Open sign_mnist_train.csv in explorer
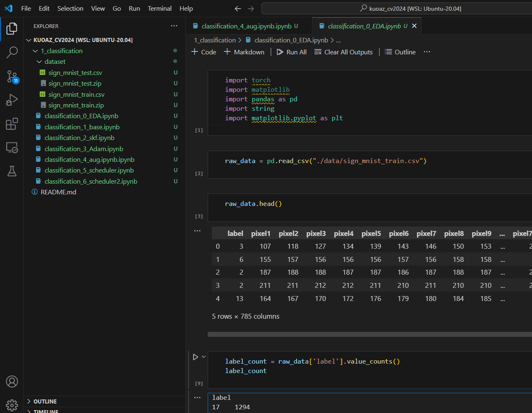The width and height of the screenshot is (532, 413). pyautogui.click(x=76, y=95)
